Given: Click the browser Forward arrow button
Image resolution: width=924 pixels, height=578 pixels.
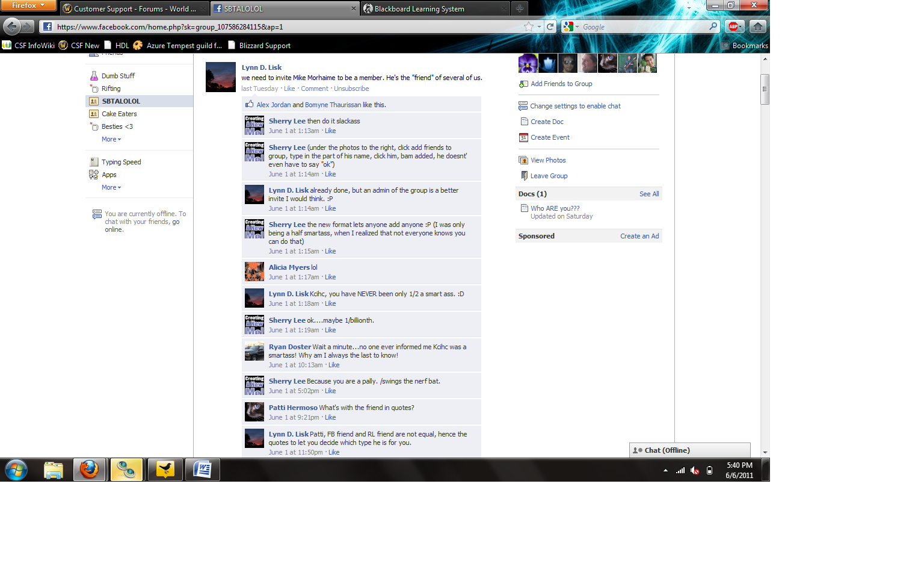Looking at the screenshot, I should click(x=28, y=26).
